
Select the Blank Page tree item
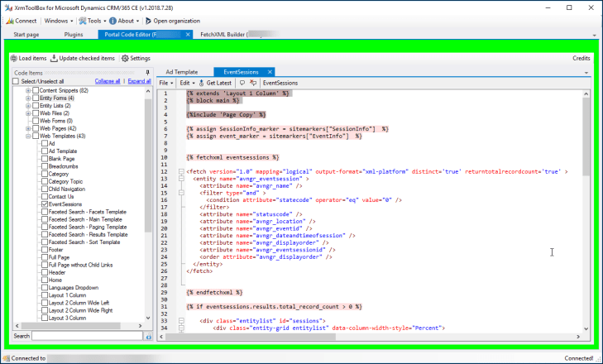click(x=61, y=159)
